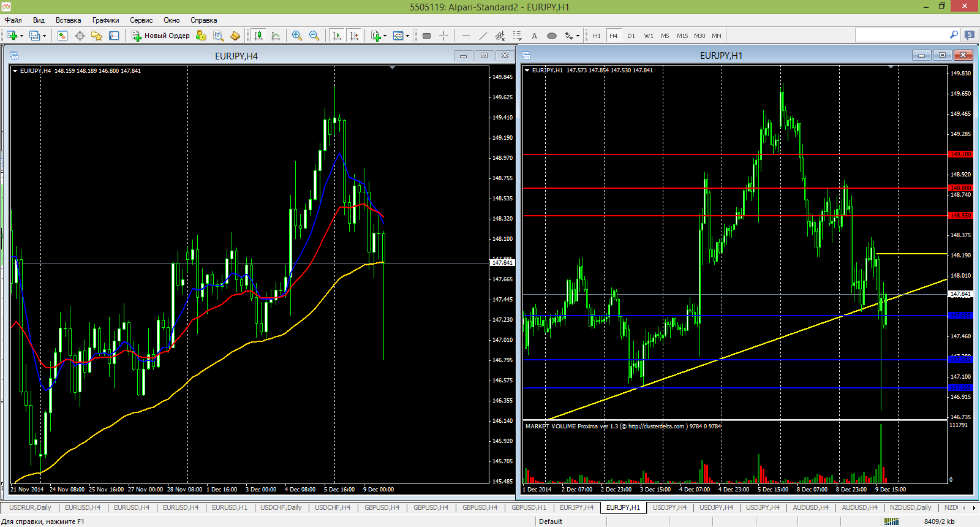Open the Сервис menu

click(141, 20)
